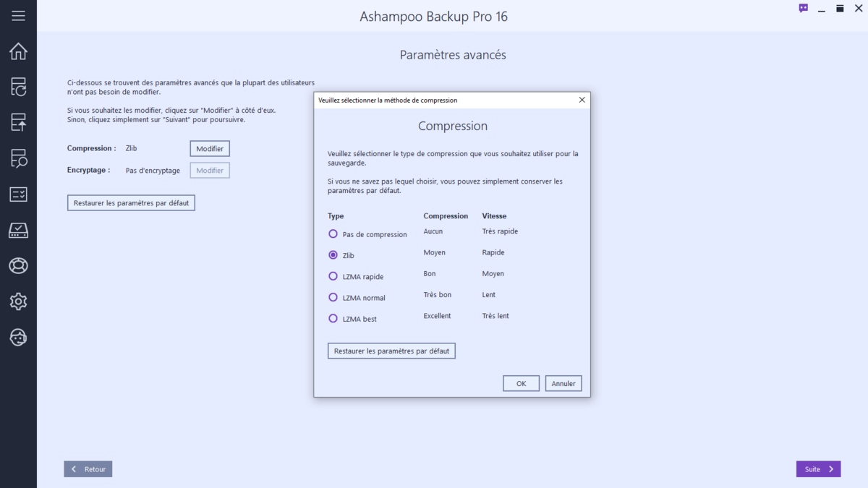Open the drive check icon in sidebar
Screen dimensions: 868x488
[18, 230]
